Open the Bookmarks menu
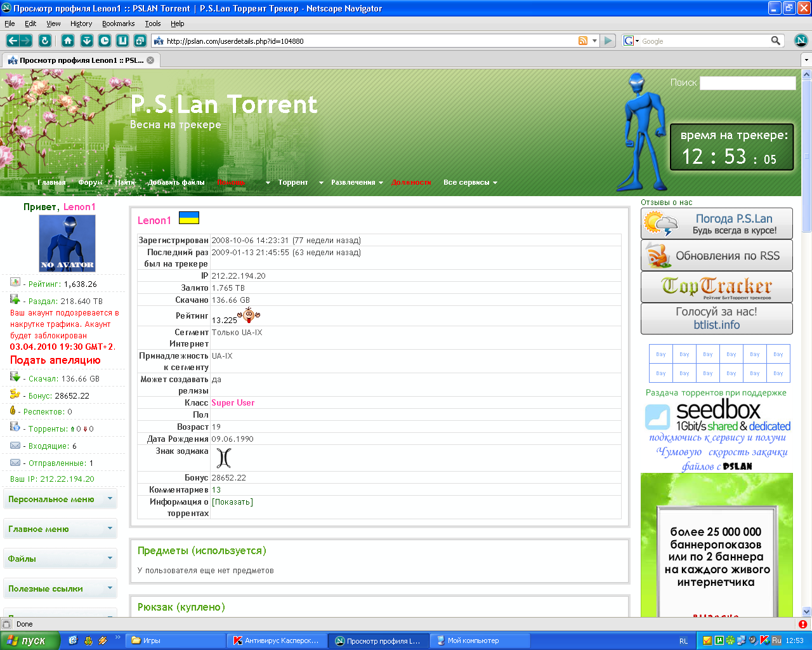812x650 pixels. tap(118, 23)
